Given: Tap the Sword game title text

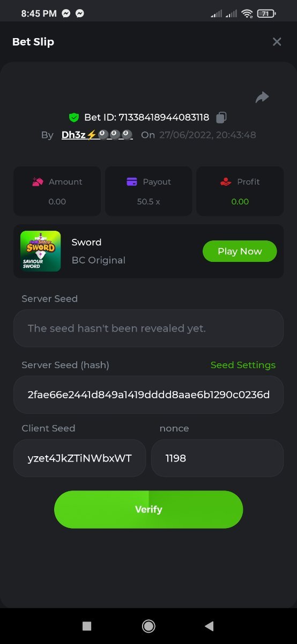Looking at the screenshot, I should (86, 242).
